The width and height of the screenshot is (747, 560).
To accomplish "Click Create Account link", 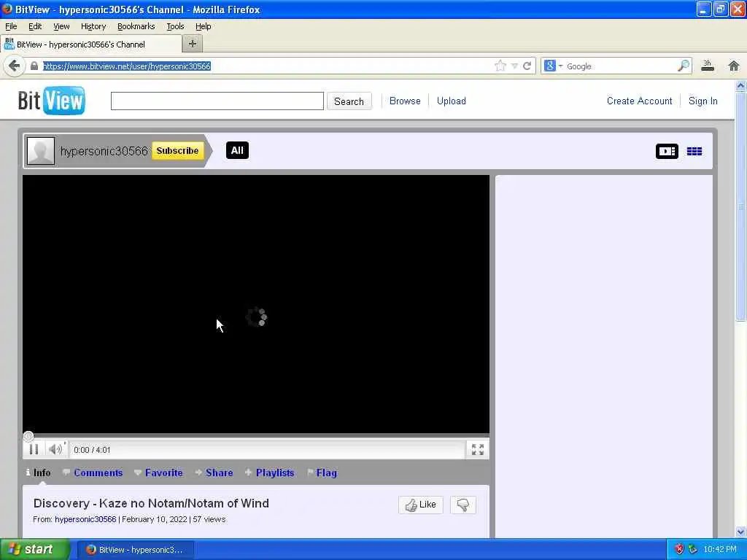I will point(639,101).
